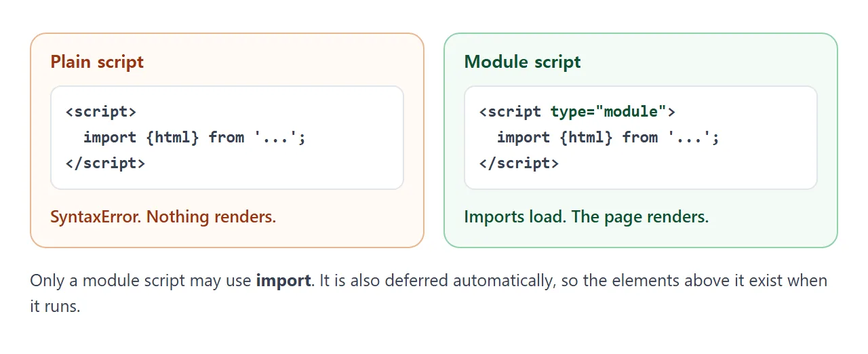This screenshot has height=354, width=868.
Task: Click the closing </script> tag in the Module script card
Action: [x=519, y=163]
